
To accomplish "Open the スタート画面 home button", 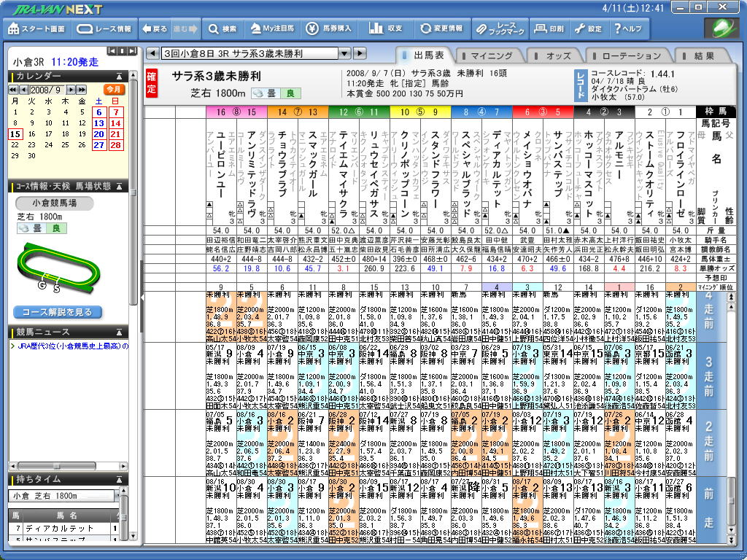I will (x=36, y=29).
